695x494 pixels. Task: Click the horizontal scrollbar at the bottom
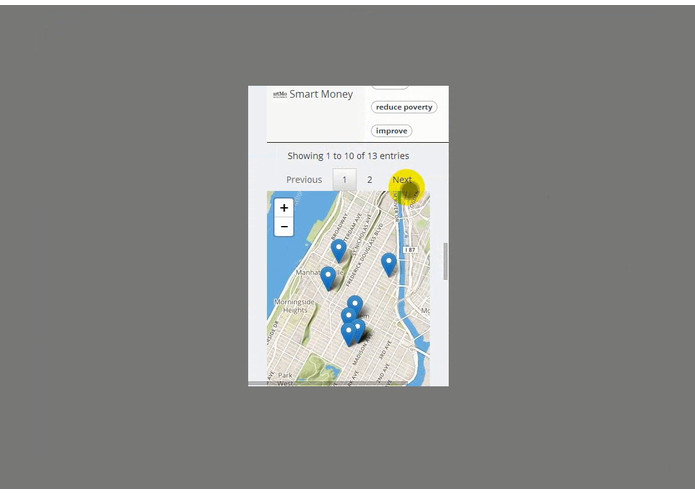pyautogui.click(x=328, y=383)
